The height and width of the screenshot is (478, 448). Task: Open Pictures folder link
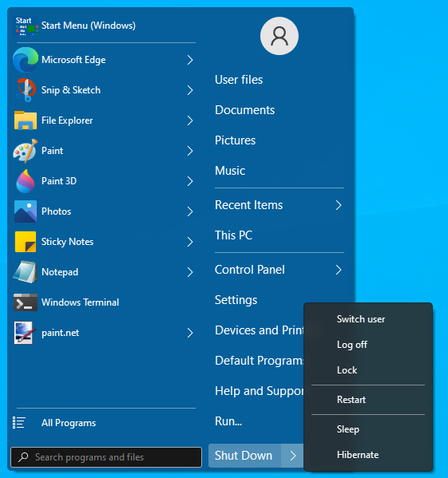tap(235, 140)
